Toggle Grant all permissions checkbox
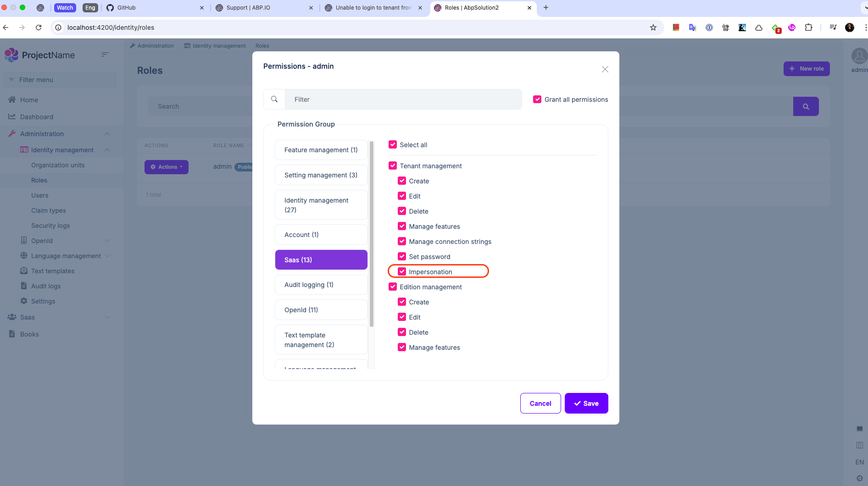The width and height of the screenshot is (868, 486). coord(537,99)
